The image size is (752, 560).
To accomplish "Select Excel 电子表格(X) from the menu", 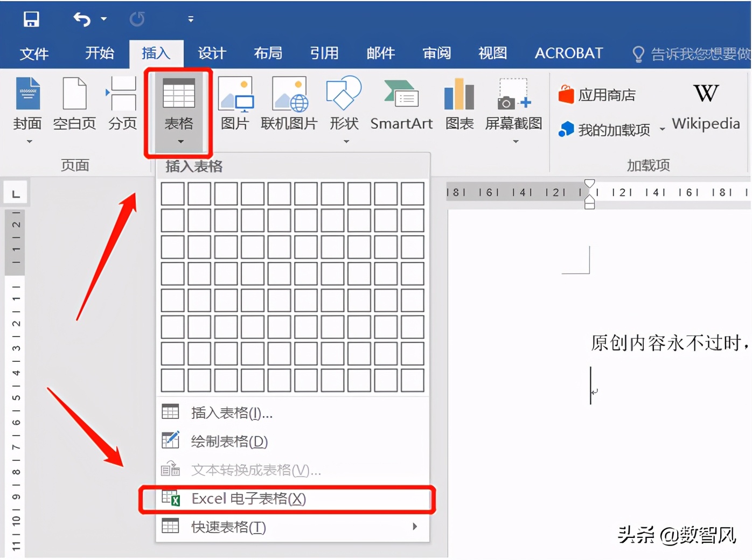I will 248,499.
